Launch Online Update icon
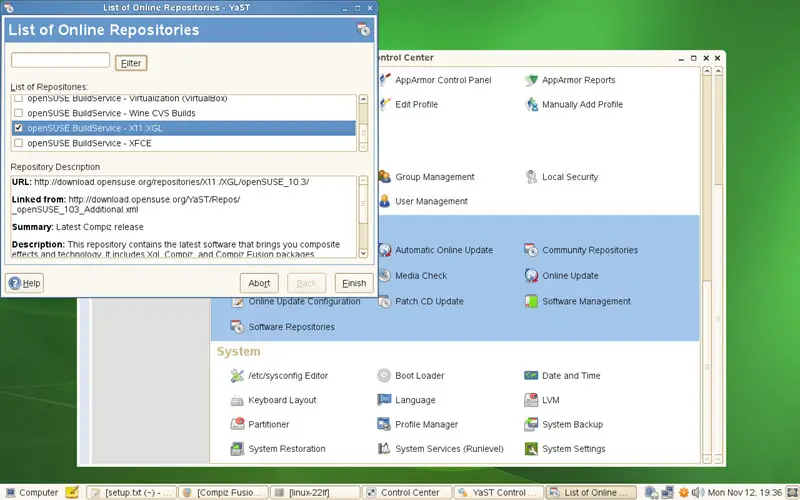Screen dimensions: 800x500 click(x=531, y=276)
